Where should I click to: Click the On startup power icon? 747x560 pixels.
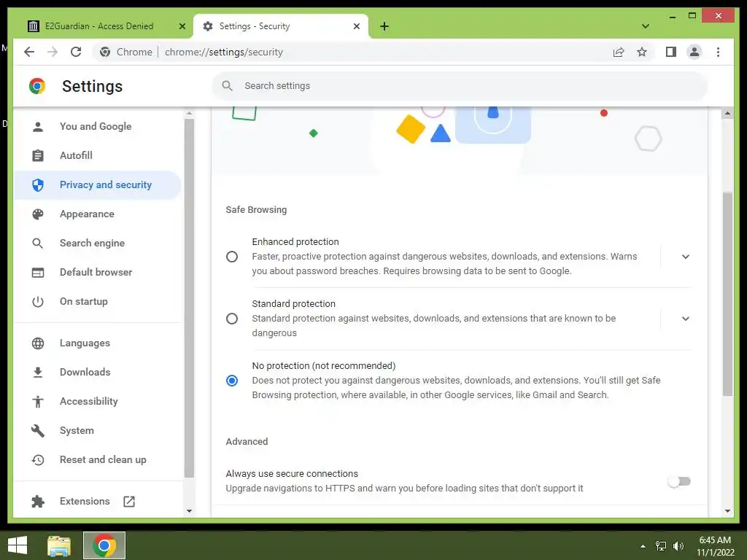pos(38,301)
